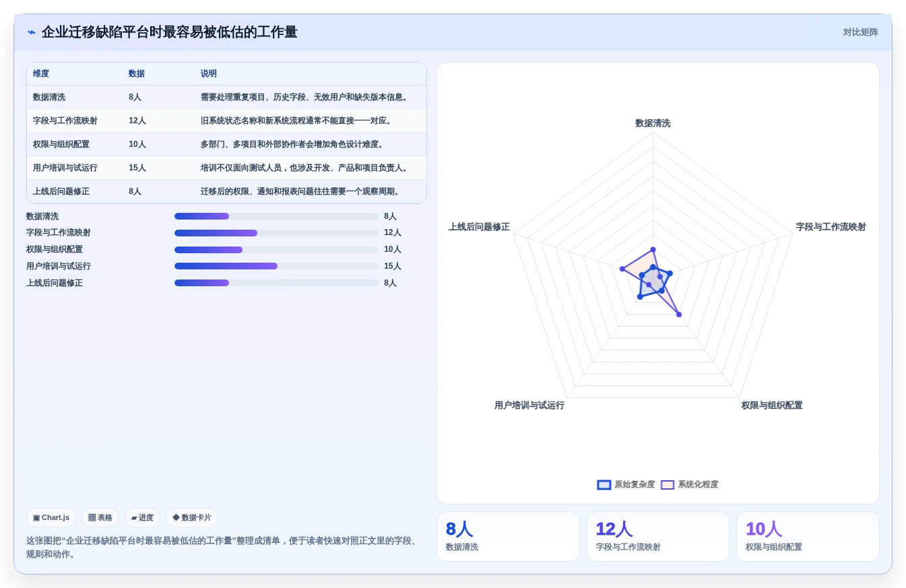Viewport: 906px width, 588px height.
Task: Select the 数据卡片 tag chip
Action: pos(192,517)
